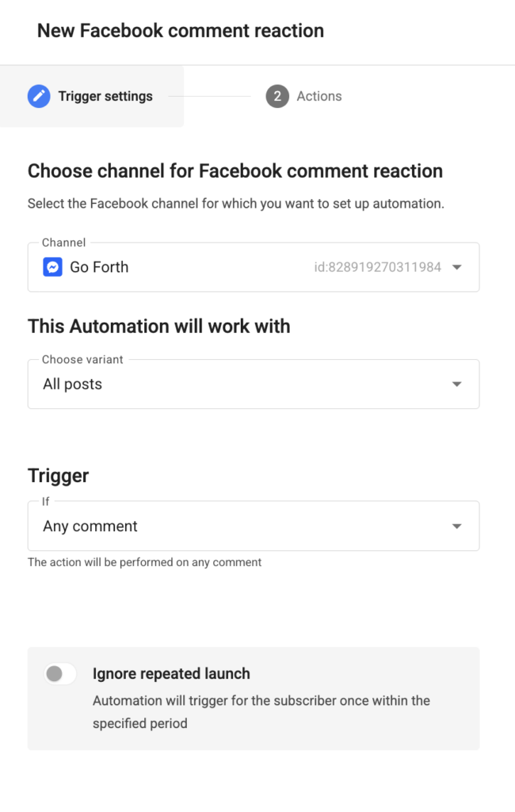Click the Channel dropdown arrow

(x=456, y=267)
